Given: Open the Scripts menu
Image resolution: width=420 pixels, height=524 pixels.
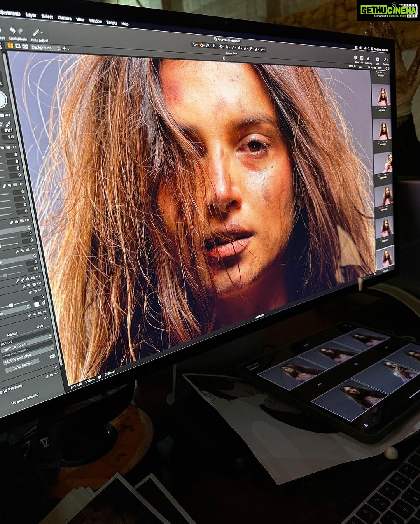Looking at the screenshot, I should pyautogui.click(x=112, y=22).
